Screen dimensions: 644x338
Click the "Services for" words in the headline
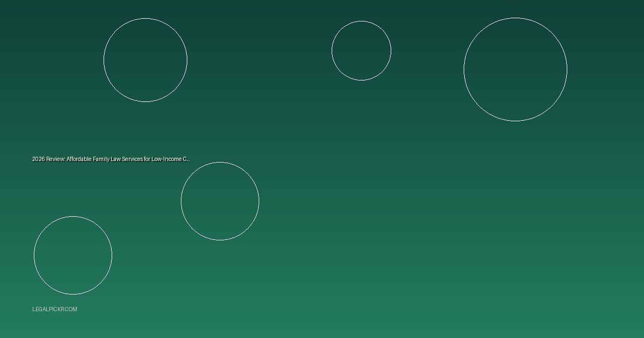tap(136, 159)
